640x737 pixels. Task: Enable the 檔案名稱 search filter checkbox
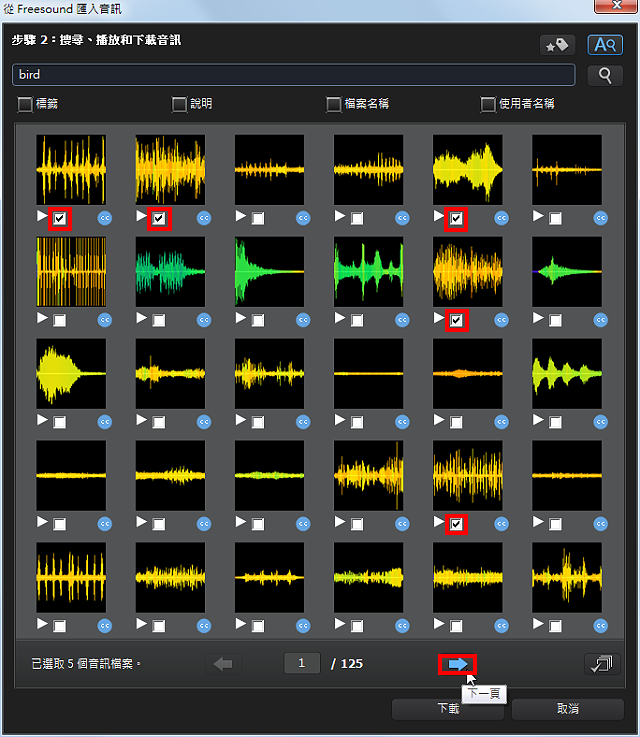tap(334, 104)
